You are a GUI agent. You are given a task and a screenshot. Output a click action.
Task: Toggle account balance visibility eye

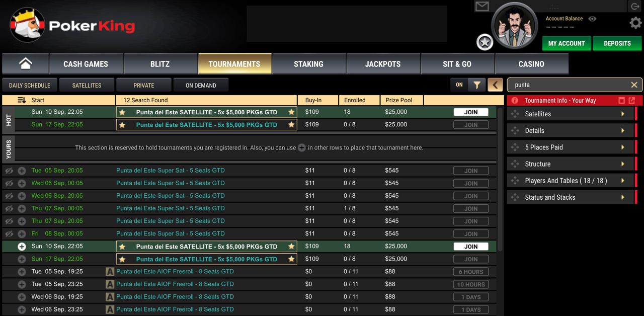pos(592,19)
